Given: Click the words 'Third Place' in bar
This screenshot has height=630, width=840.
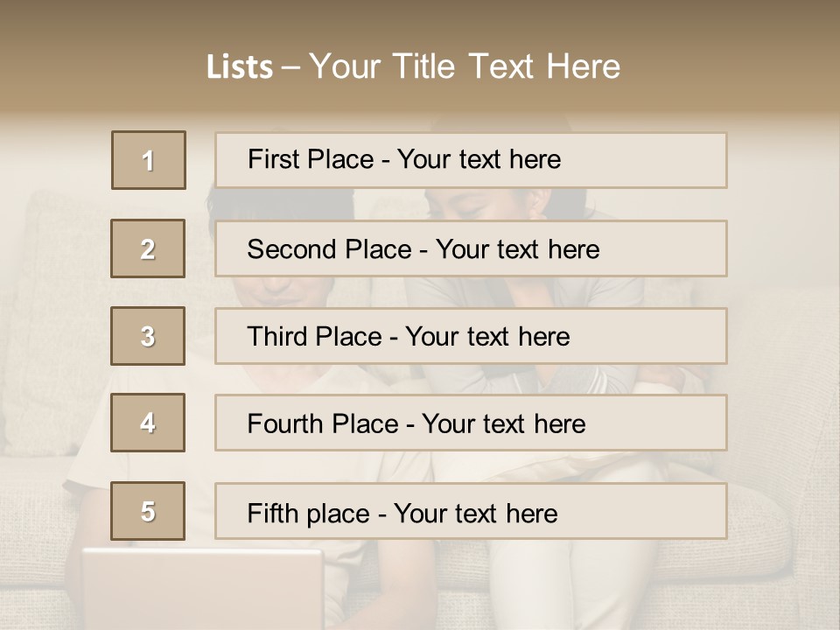Looking at the screenshot, I should pos(314,336).
